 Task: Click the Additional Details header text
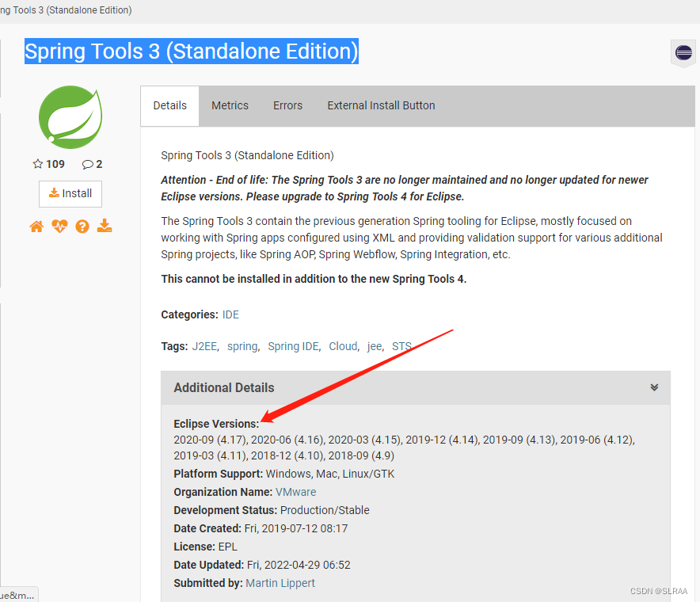(224, 387)
